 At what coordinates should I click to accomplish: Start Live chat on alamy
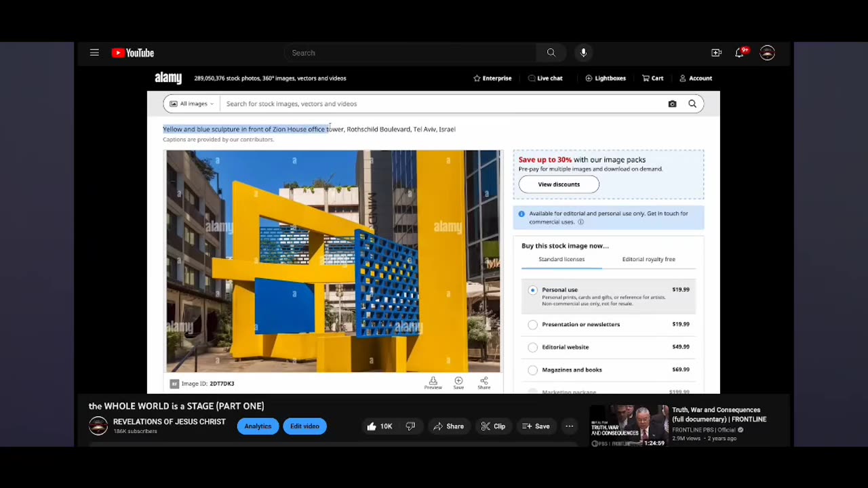[545, 78]
